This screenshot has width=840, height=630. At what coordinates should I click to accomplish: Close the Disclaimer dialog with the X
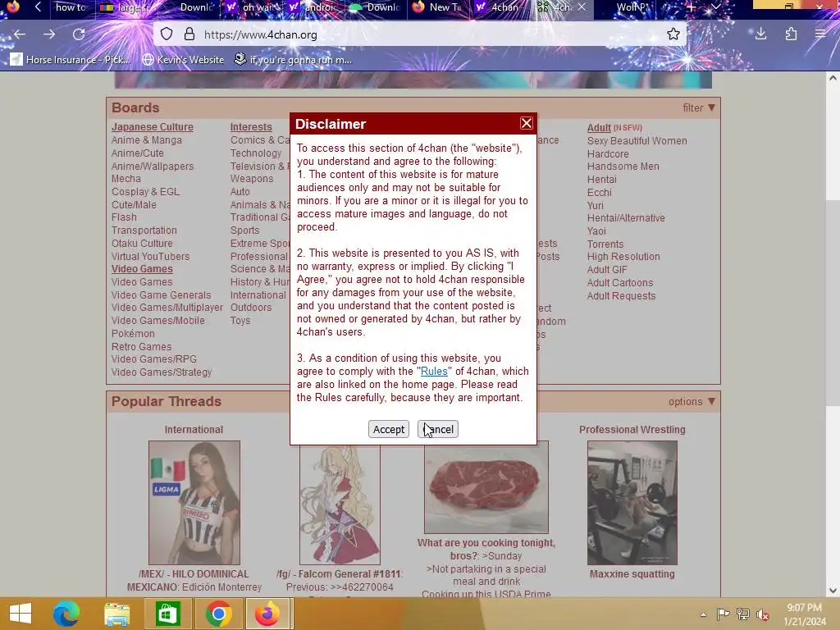point(526,123)
